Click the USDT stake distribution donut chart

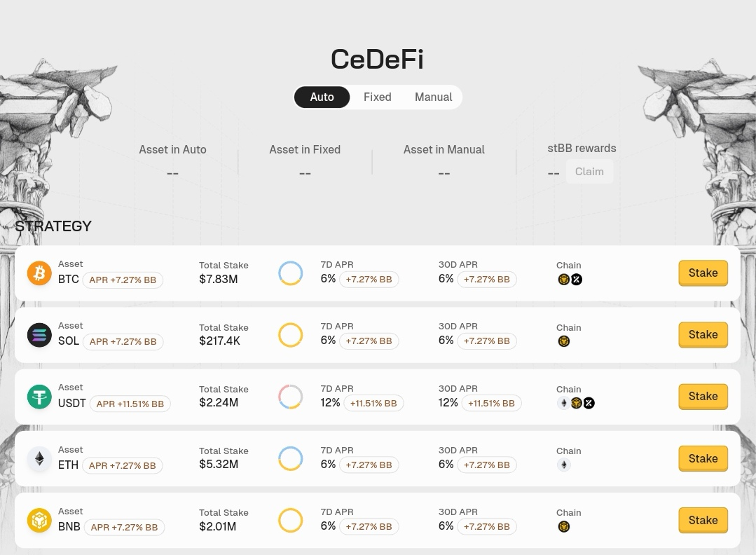pos(290,397)
